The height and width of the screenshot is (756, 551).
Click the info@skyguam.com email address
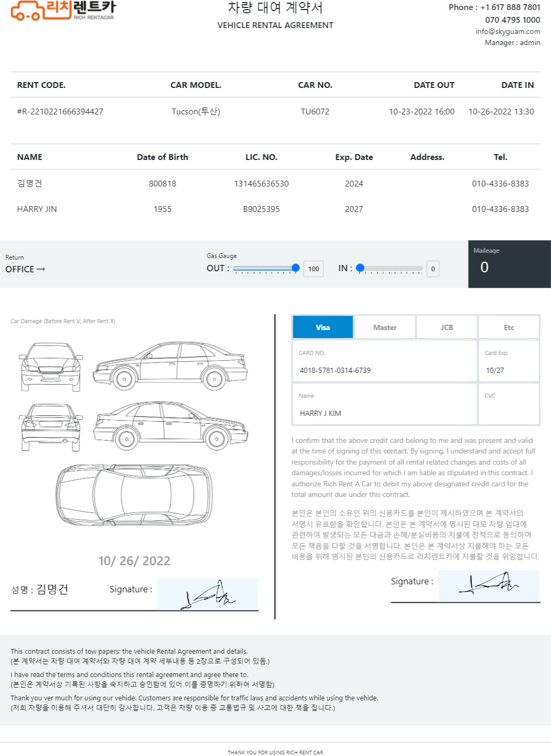tap(508, 31)
